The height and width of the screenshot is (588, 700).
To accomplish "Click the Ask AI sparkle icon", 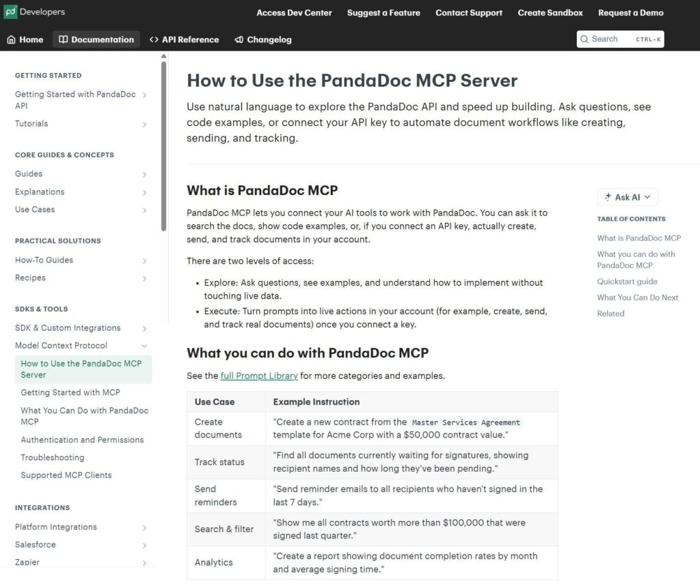I will [x=608, y=197].
